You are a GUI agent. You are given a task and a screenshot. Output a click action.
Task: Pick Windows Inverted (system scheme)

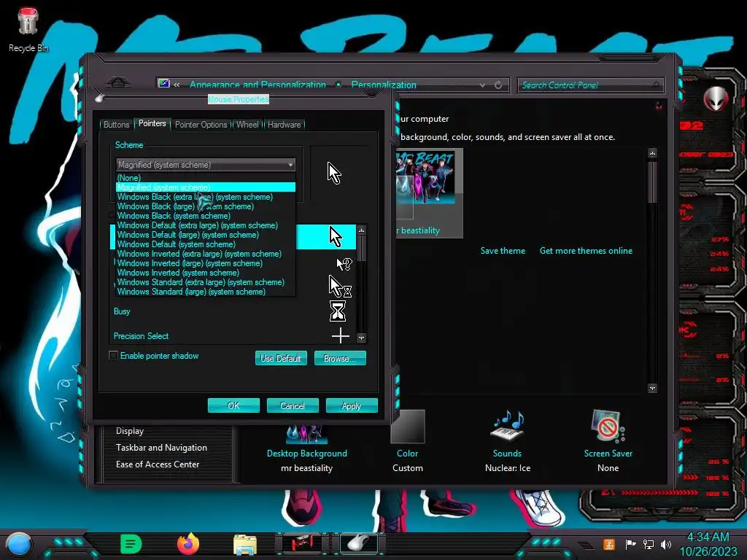(x=205, y=273)
